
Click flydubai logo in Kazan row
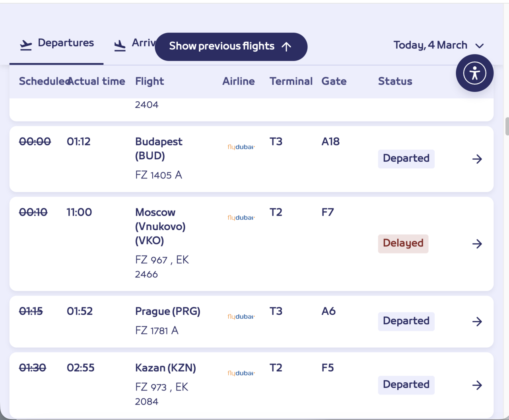(241, 373)
